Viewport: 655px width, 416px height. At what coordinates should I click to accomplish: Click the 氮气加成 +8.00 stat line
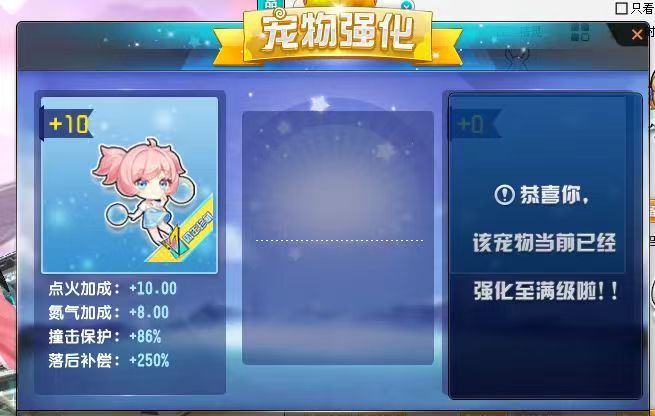(109, 312)
